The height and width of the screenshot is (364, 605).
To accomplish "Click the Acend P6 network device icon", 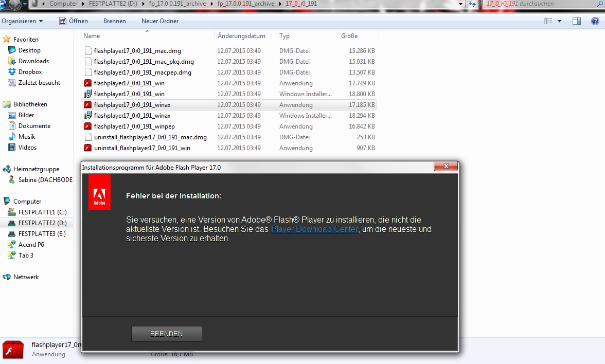I will click(x=12, y=245).
